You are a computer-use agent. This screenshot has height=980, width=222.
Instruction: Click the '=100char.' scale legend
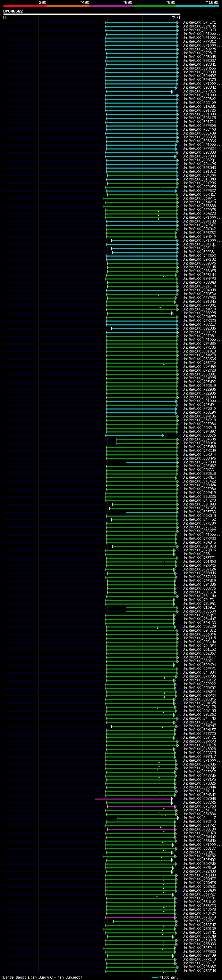[165, 977]
